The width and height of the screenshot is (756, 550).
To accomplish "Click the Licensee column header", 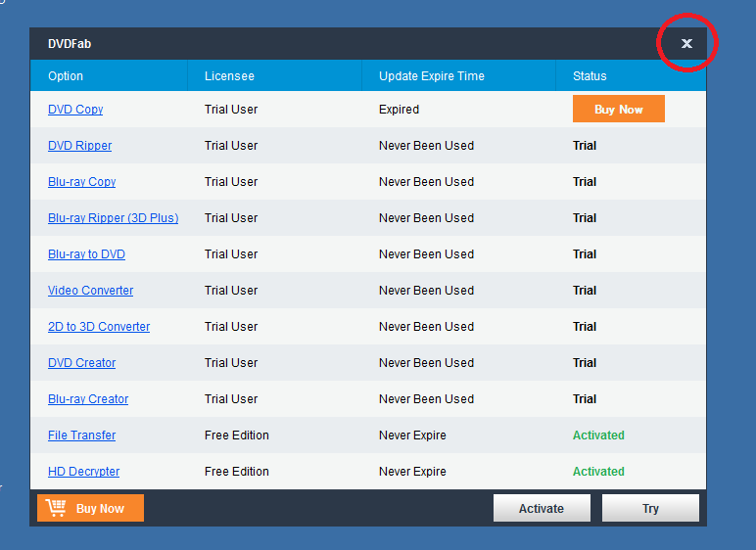I will tap(275, 75).
